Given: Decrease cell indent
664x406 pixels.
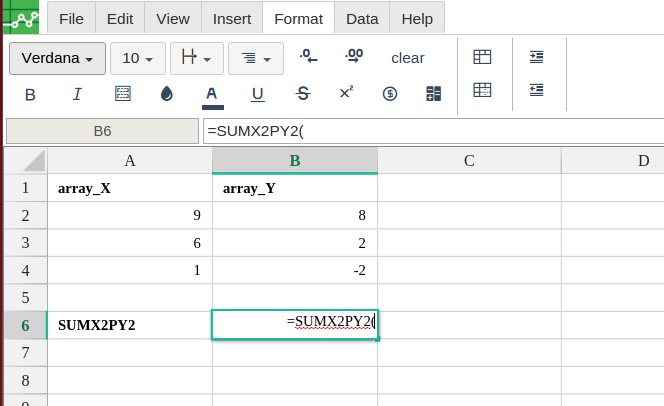Looking at the screenshot, I should (x=537, y=90).
